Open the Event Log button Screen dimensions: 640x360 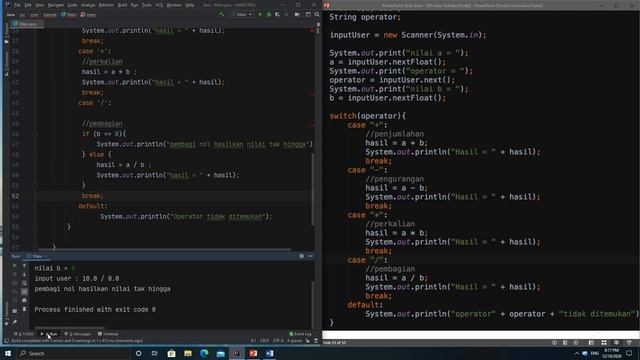point(300,334)
